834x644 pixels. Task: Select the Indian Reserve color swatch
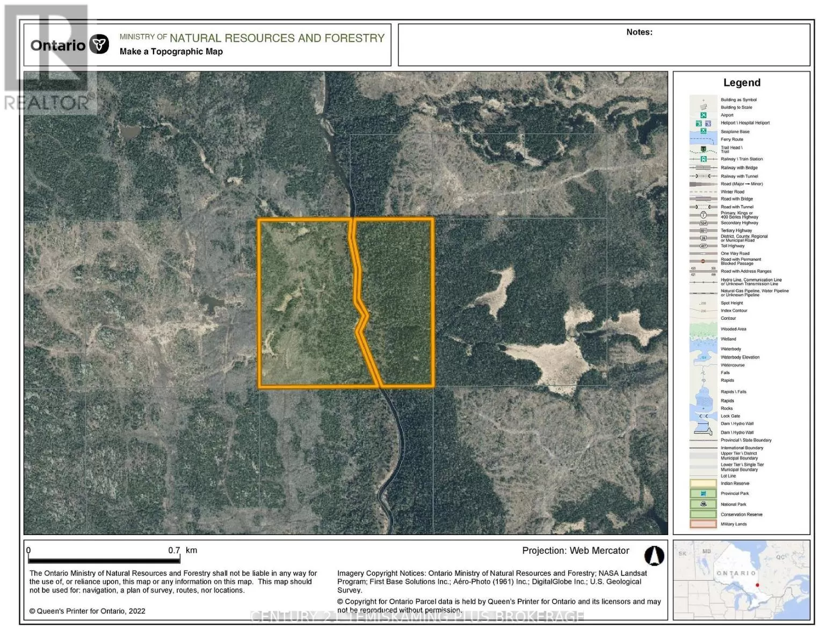coord(702,483)
